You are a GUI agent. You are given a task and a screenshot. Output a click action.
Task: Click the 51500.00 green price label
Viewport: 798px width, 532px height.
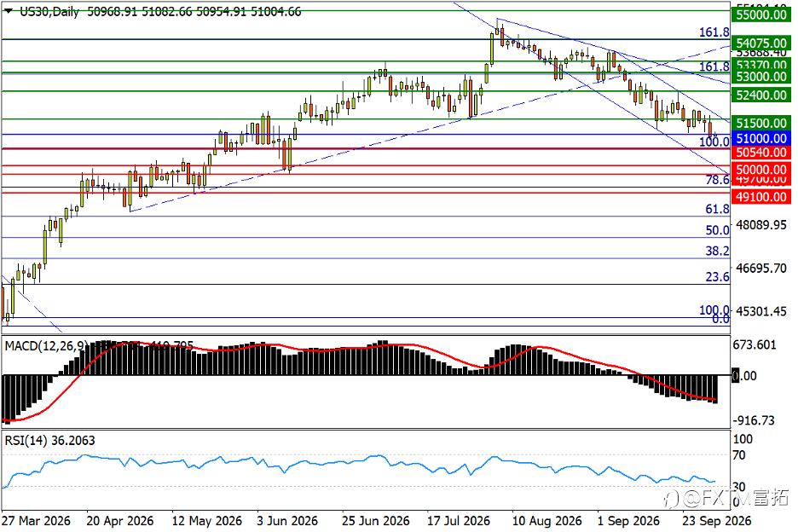[761, 123]
